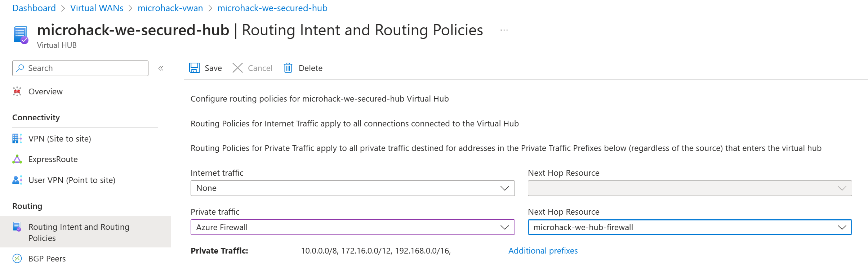Viewport: 868px width, 273px height.
Task: Open Overview in the sidebar
Action: point(45,91)
